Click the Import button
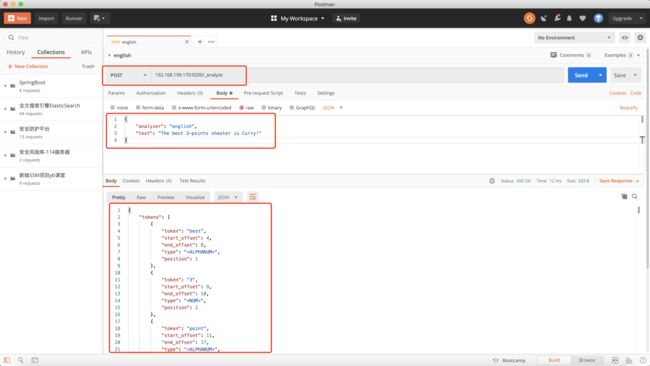Screen dimensions: 650x366 (46, 18)
